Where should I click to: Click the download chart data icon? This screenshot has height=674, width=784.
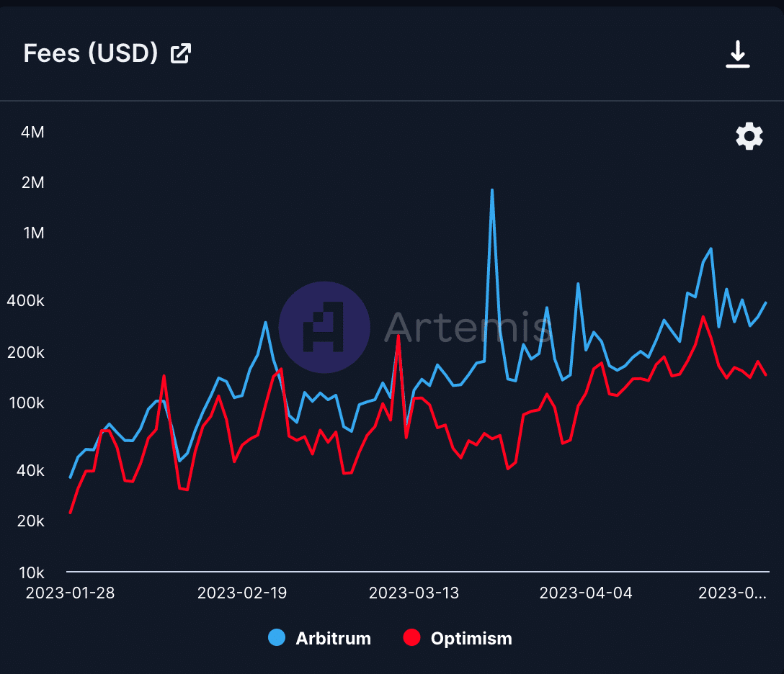click(x=737, y=54)
